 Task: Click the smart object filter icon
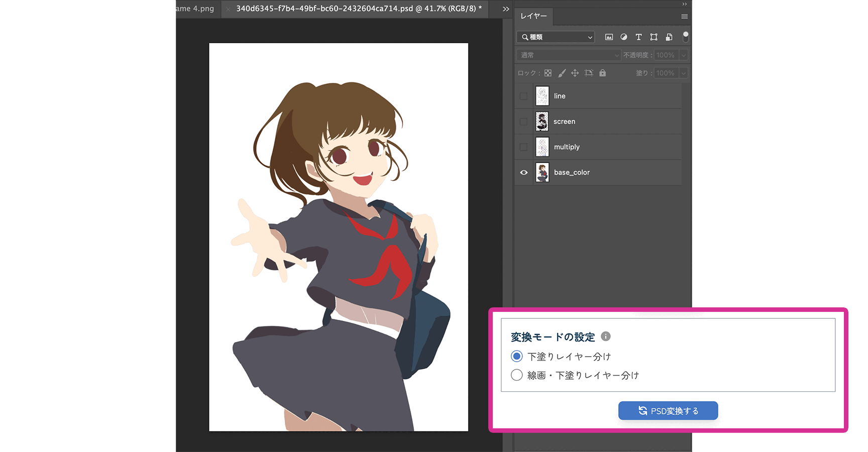pos(669,37)
